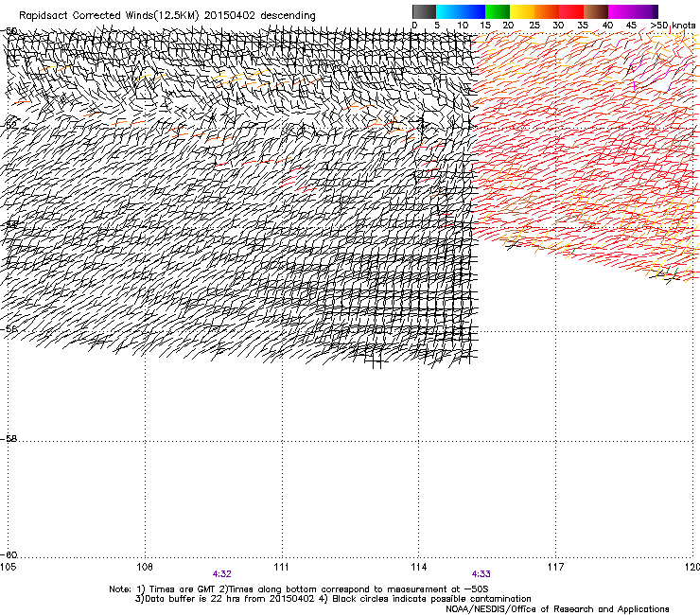Click the gray 0-5 knots color segment

424,11
